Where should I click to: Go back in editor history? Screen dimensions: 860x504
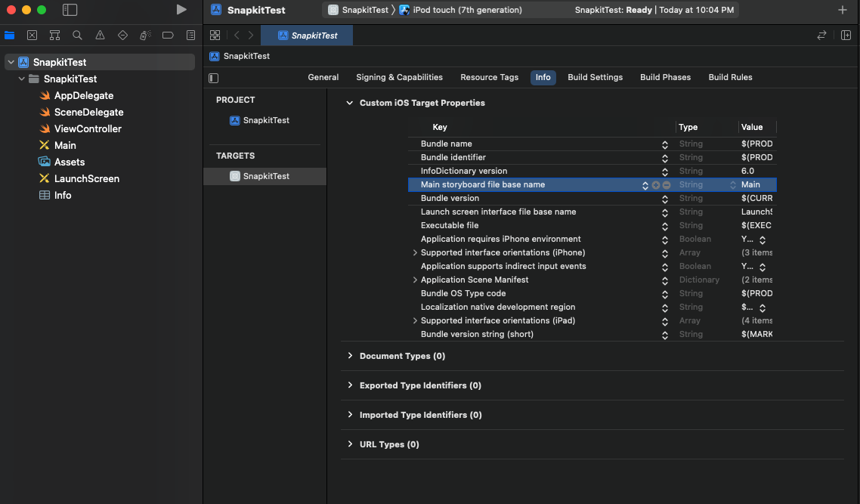(x=237, y=35)
